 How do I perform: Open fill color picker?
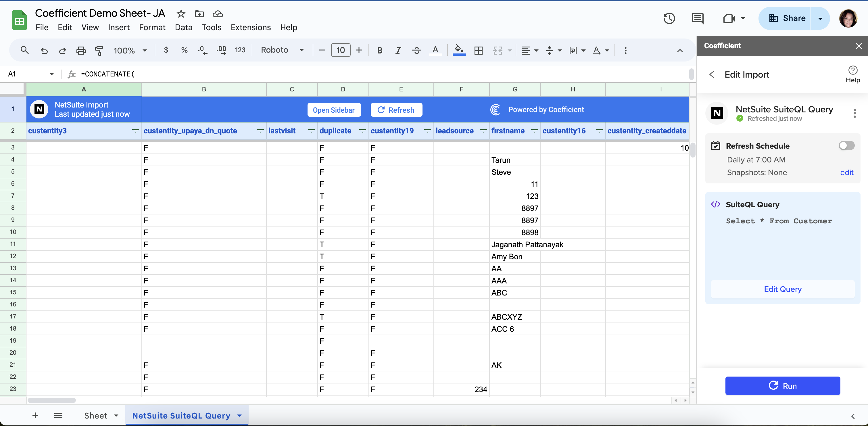tap(459, 50)
